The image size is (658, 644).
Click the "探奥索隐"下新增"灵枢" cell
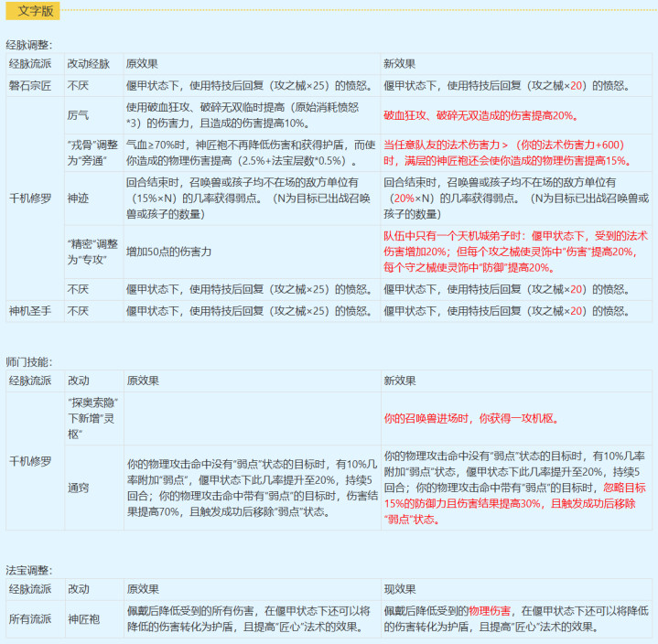(x=92, y=418)
